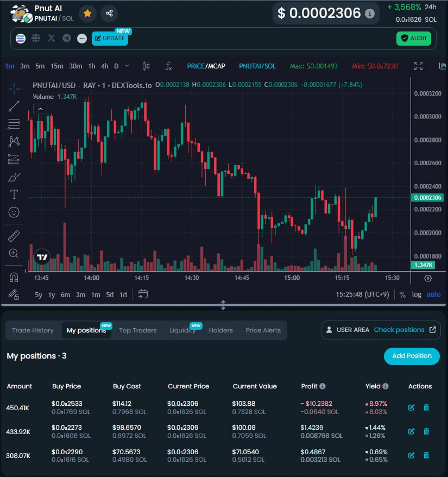The image size is (448, 477).
Task: Open the Liquidity tab
Action: [182, 330]
